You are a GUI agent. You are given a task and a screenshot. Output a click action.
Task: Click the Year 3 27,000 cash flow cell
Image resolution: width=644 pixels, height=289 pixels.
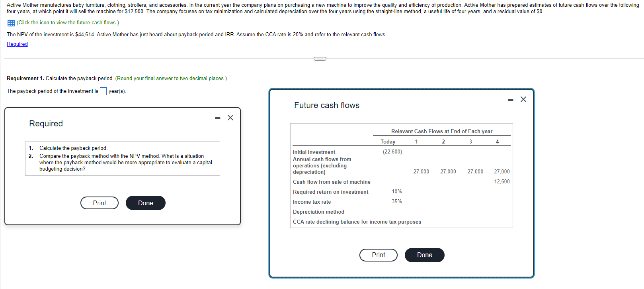click(x=475, y=172)
